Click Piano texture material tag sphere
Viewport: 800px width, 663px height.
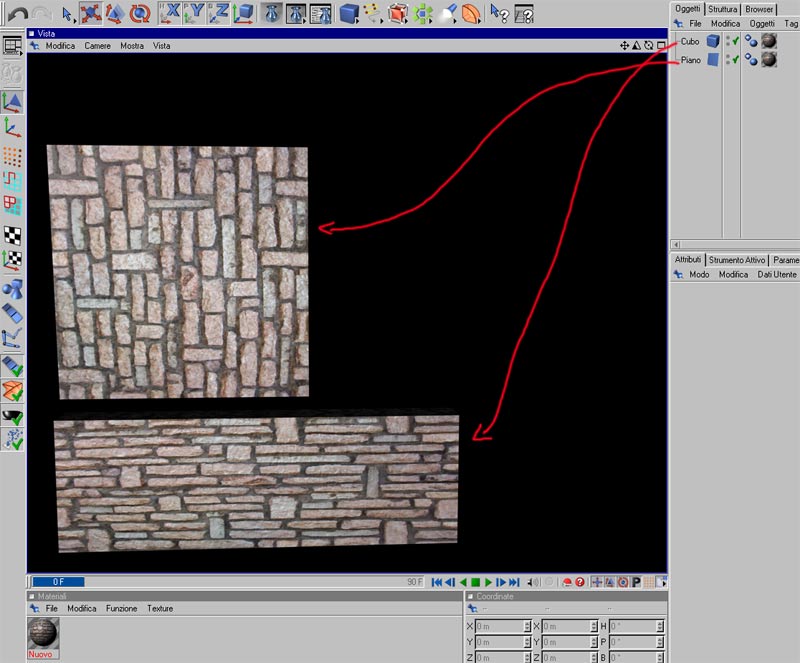click(x=769, y=60)
